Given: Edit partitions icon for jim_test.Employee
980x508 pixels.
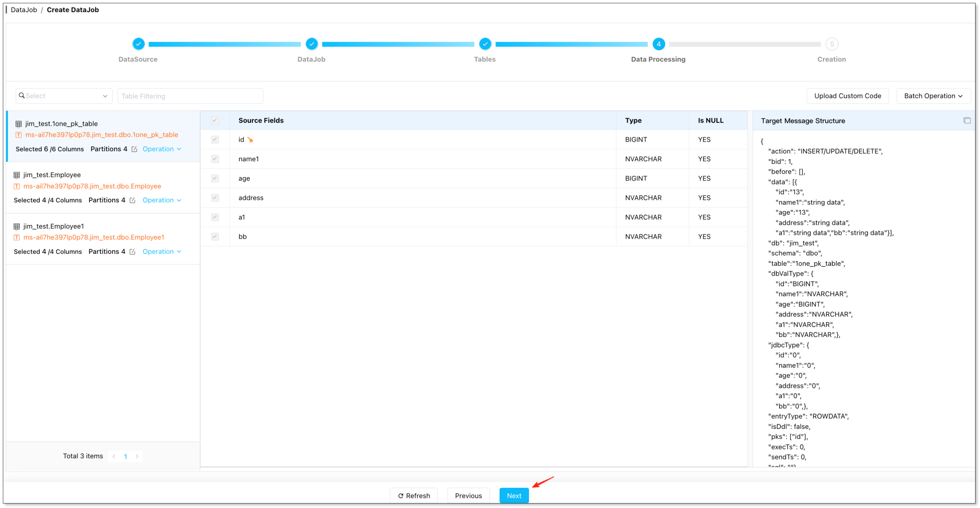Looking at the screenshot, I should 132,200.
